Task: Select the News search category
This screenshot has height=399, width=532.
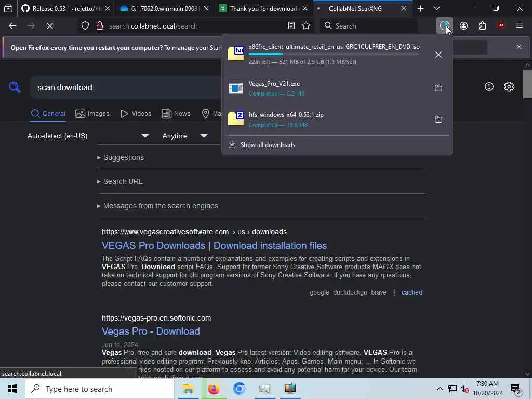Action: coord(176,114)
